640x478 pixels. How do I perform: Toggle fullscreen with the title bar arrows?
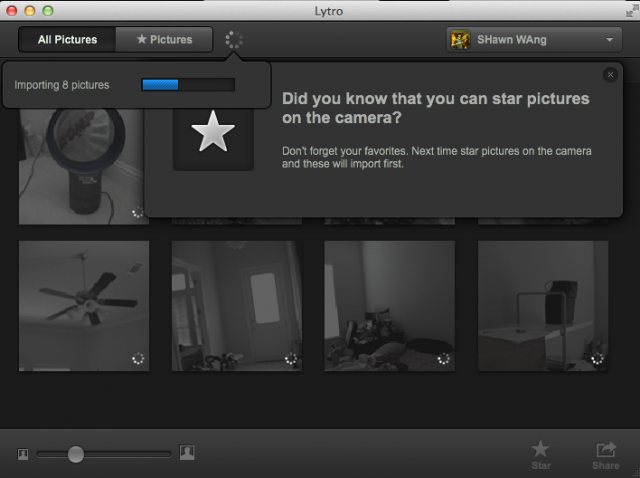point(632,11)
